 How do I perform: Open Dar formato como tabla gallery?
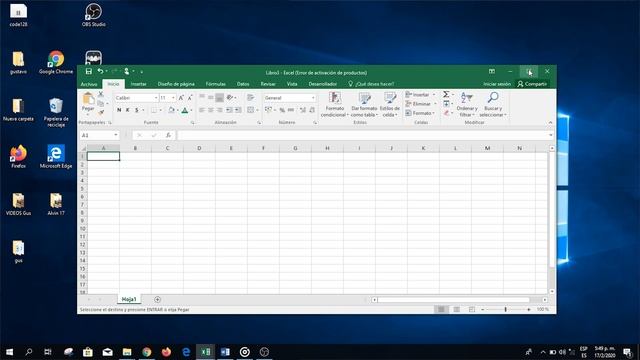pos(364,104)
